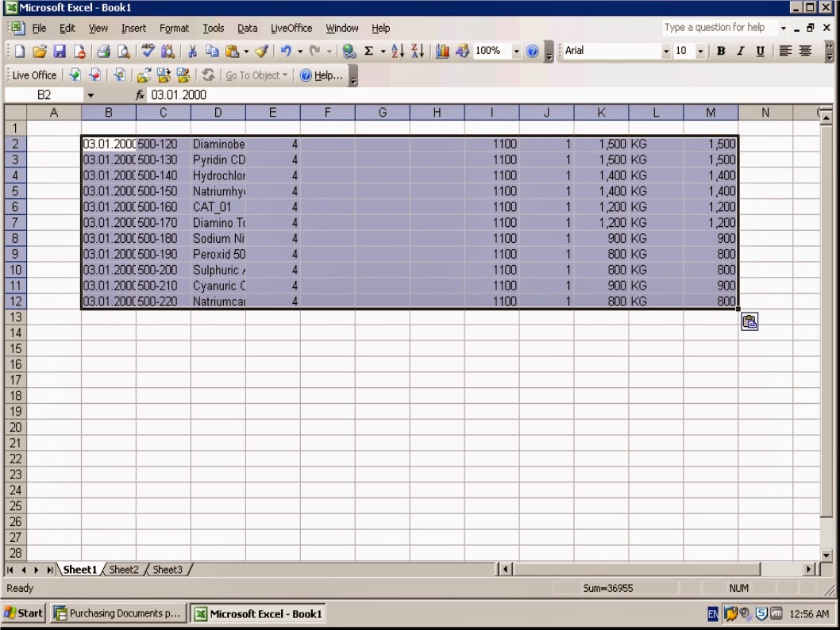Toggle Bold formatting
Viewport: 840px width, 630px height.
click(x=719, y=50)
